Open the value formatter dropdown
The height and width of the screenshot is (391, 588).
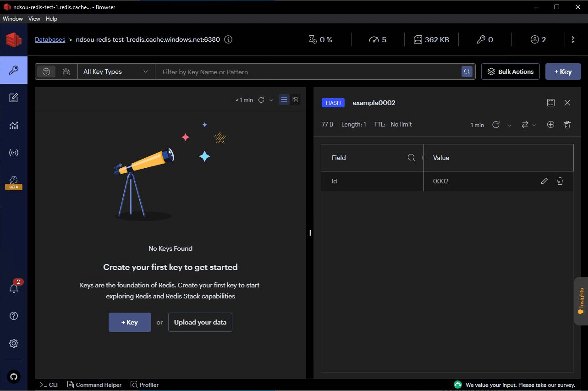(x=528, y=125)
